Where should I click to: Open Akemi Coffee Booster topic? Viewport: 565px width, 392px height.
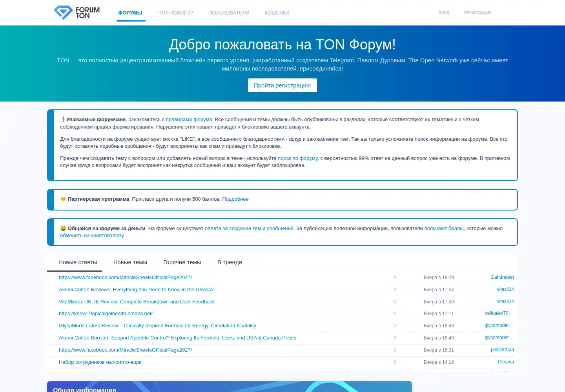(177, 338)
